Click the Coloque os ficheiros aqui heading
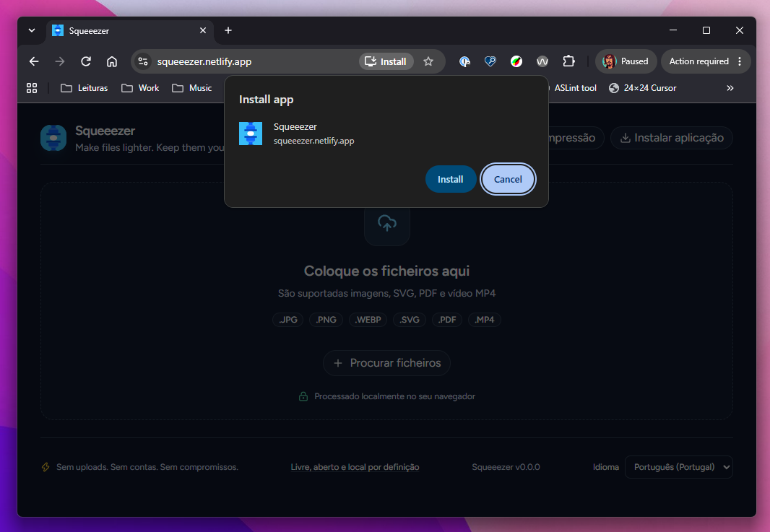Image resolution: width=770 pixels, height=532 pixels. 387,271
